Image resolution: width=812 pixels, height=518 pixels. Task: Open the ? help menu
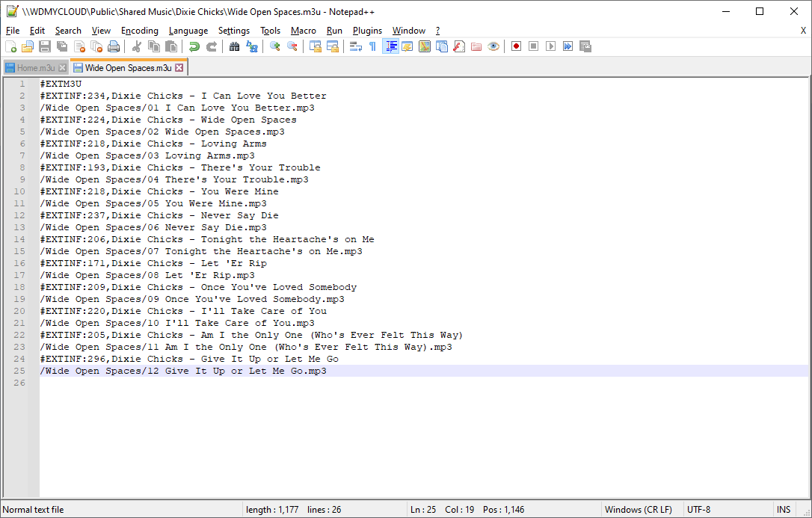coord(437,31)
